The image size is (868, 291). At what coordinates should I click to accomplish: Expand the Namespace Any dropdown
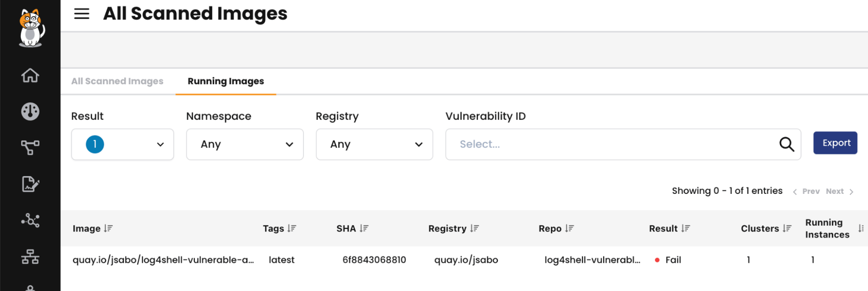point(245,144)
